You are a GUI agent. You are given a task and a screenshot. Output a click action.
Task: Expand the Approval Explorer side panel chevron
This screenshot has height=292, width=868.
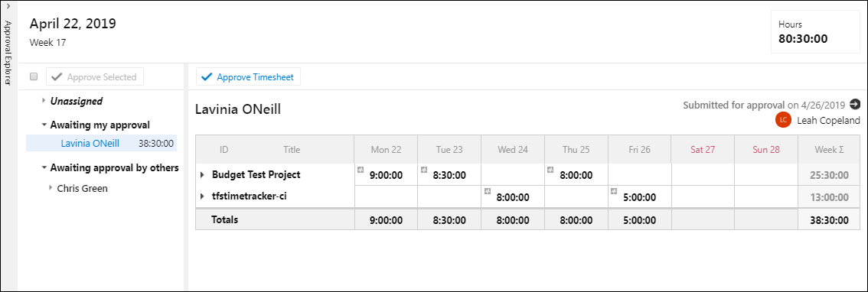[x=8, y=5]
